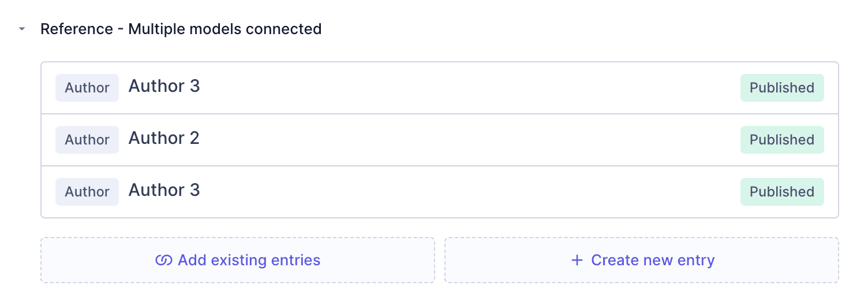Click the Multiple models connected heading text
Image resolution: width=868 pixels, height=304 pixels.
point(225,29)
